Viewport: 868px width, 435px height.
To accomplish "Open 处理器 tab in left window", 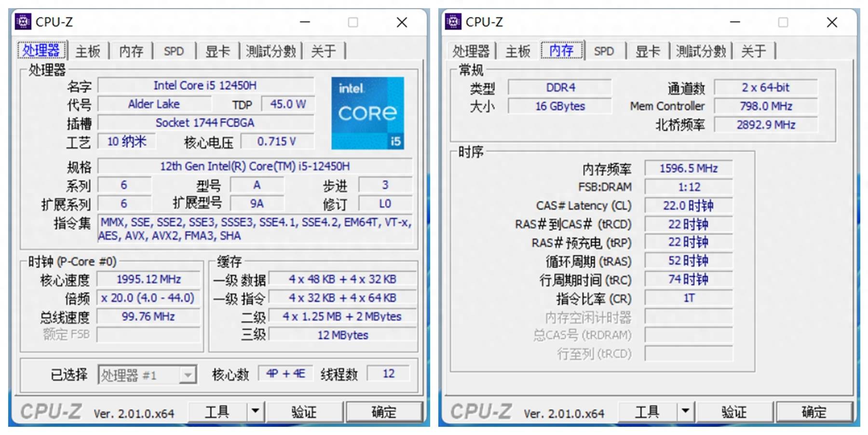I will (x=41, y=51).
